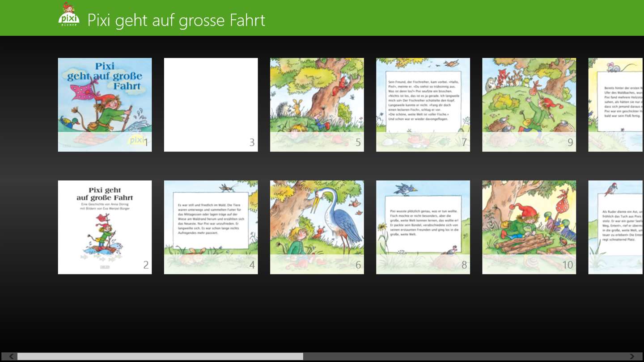
Task: Open page 9 hill animals thumbnail
Action: pos(529,105)
